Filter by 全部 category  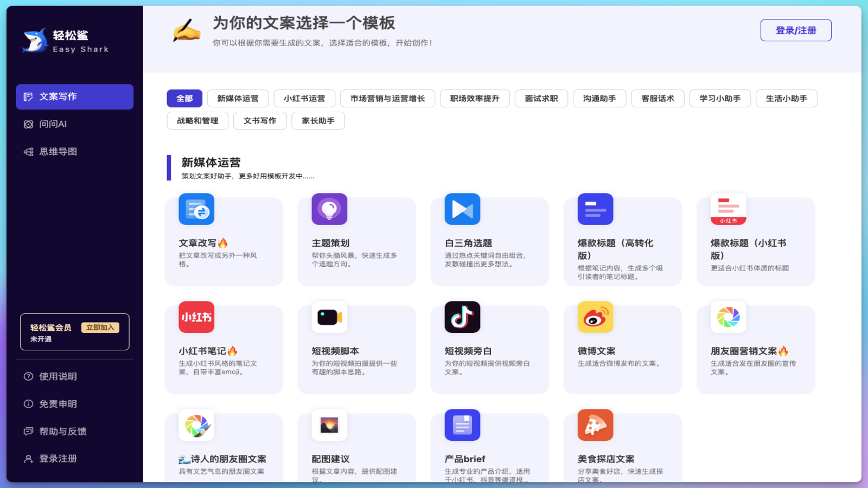coord(184,98)
